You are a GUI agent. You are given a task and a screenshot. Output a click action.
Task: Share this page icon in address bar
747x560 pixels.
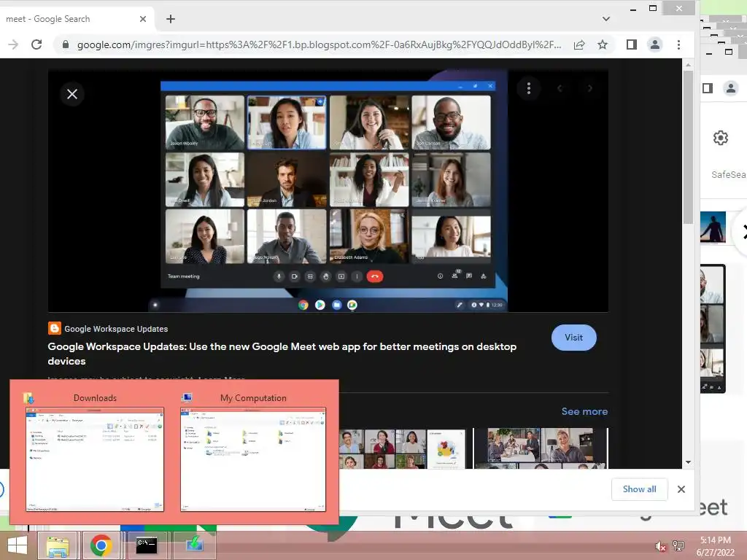pos(578,44)
